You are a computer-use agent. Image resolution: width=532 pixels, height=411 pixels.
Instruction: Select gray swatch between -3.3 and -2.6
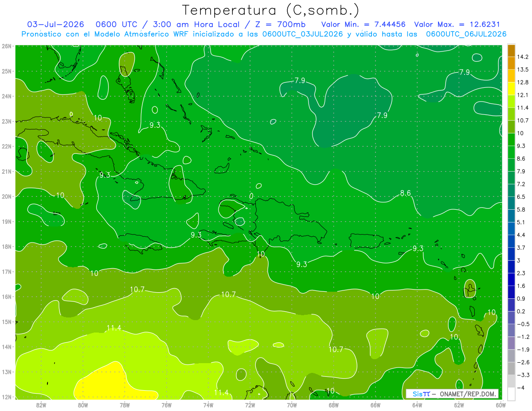(511, 368)
